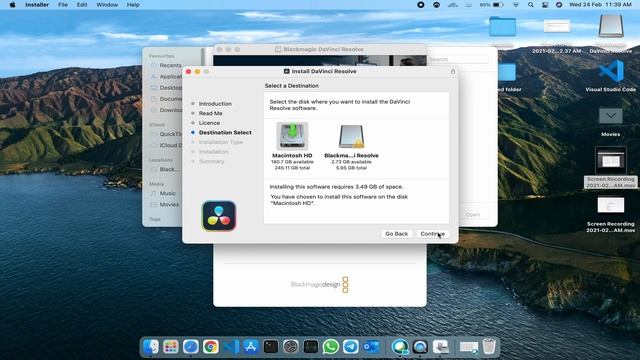Select the Introduction step in installer sidebar
Viewport: 640px width, 360px height.
(x=215, y=104)
